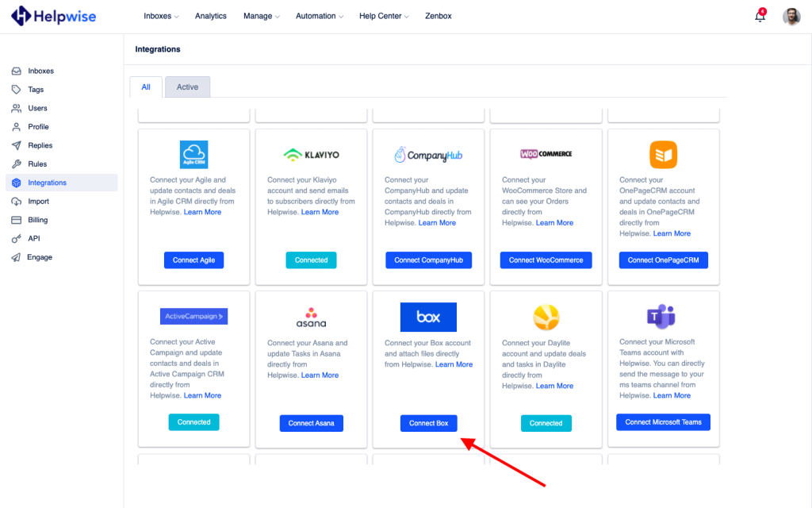
Task: Click Klaviyo's Connected button
Action: [311, 260]
